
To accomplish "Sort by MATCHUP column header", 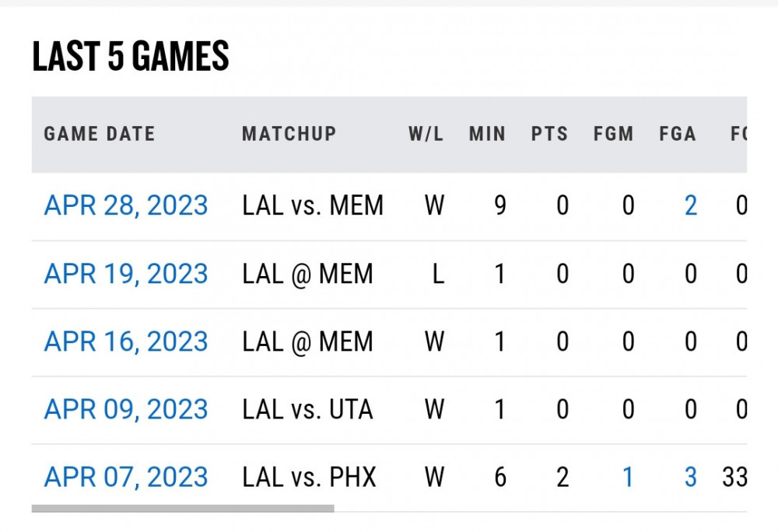I will click(289, 134).
